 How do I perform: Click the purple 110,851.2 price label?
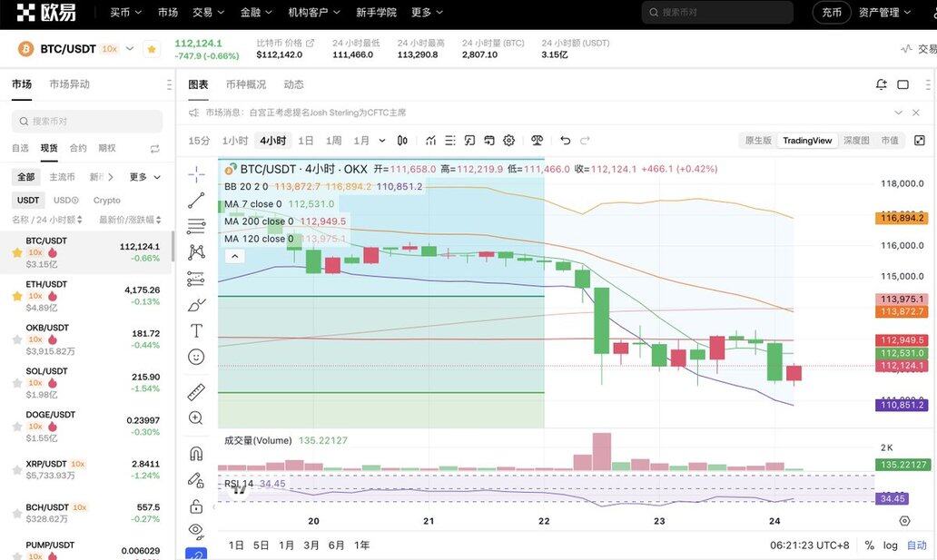point(902,405)
